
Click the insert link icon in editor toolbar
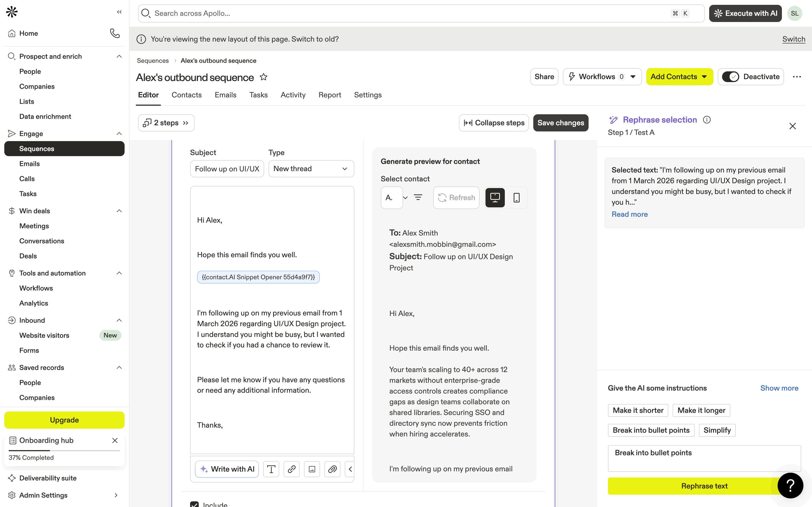coord(292,469)
